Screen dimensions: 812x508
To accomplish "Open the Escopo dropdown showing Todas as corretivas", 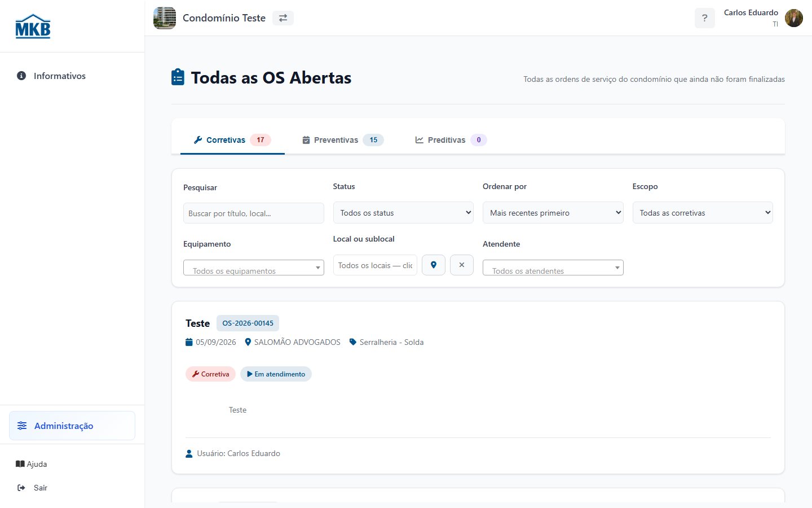I will [703, 213].
